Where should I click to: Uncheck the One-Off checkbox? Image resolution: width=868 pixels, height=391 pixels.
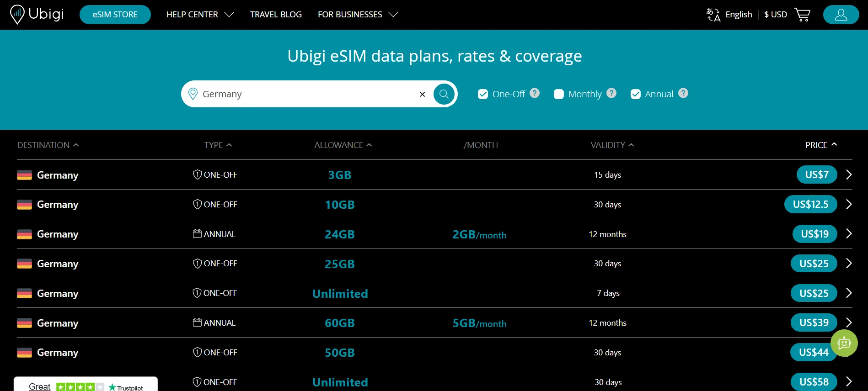tap(482, 94)
